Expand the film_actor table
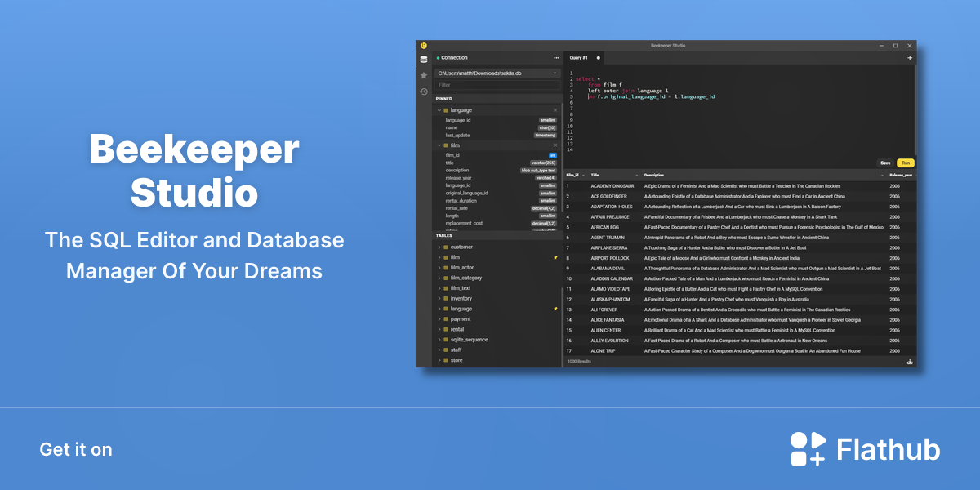Screen dimensions: 980x490 click(x=439, y=267)
